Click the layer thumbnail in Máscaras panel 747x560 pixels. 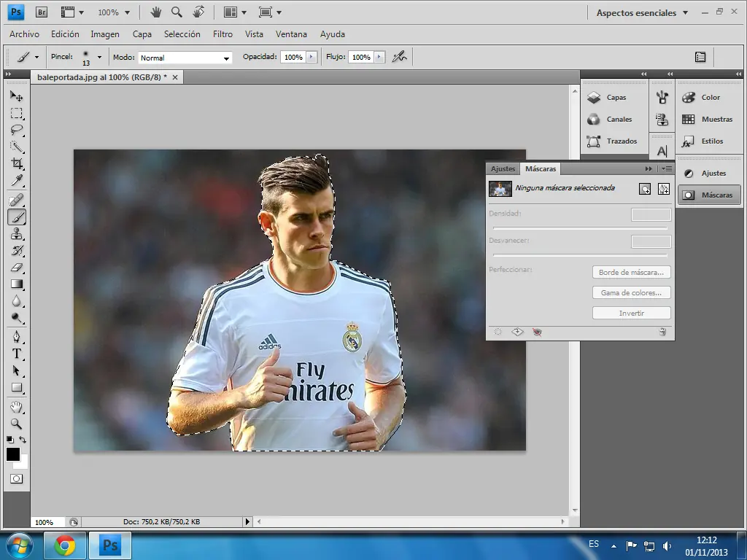tap(500, 189)
